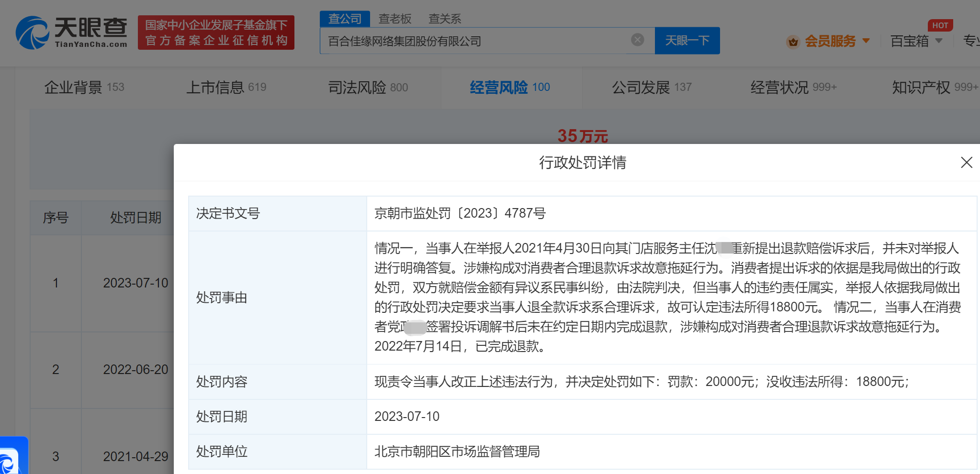Click the HOT badge above 百宝箱
The width and height of the screenshot is (980, 474).
point(940,25)
